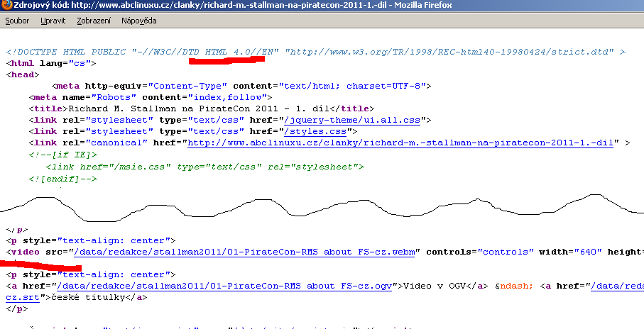Follow the /styles.css stylesheet link
Viewport: 644px width, 329px height.
pos(315,132)
